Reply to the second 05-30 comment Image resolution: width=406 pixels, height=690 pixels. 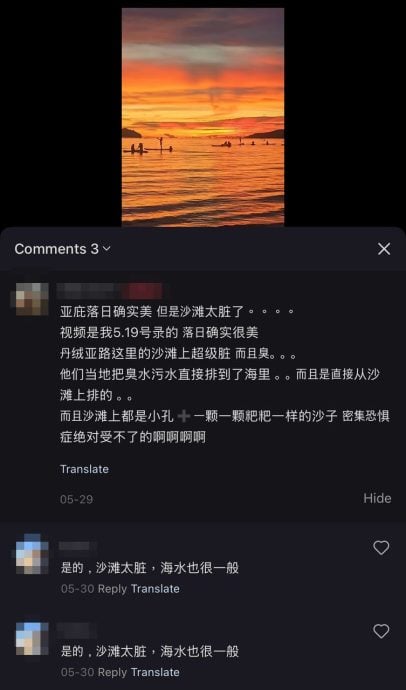coord(112,672)
